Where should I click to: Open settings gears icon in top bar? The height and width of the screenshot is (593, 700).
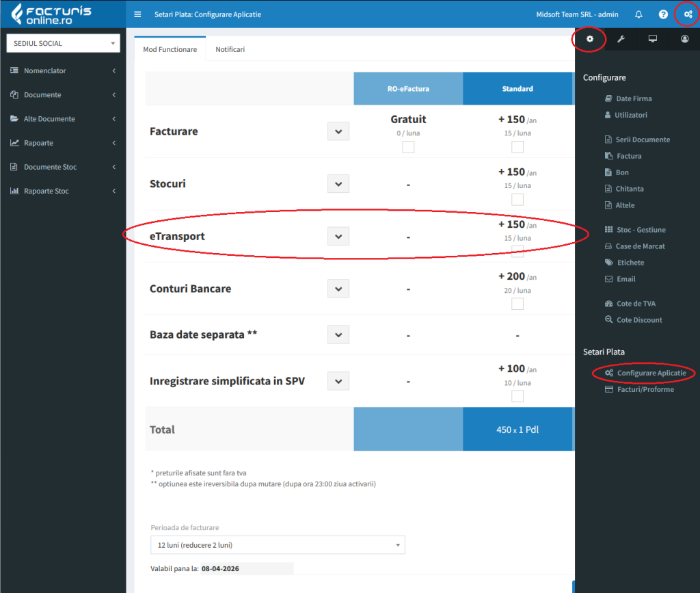tap(688, 14)
